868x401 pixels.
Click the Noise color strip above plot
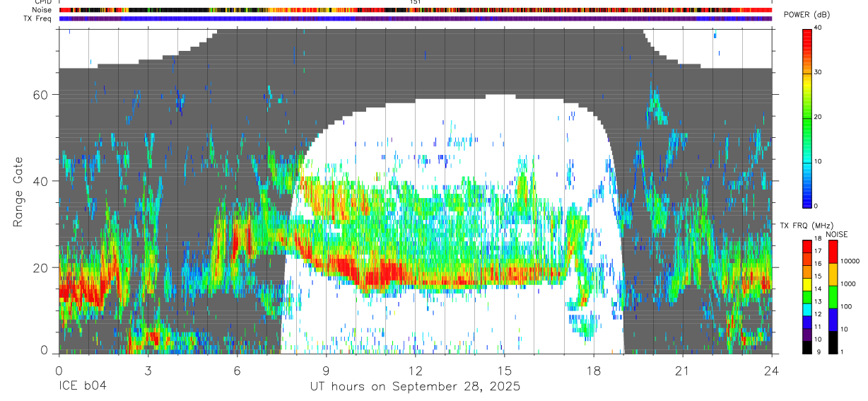coord(415,10)
